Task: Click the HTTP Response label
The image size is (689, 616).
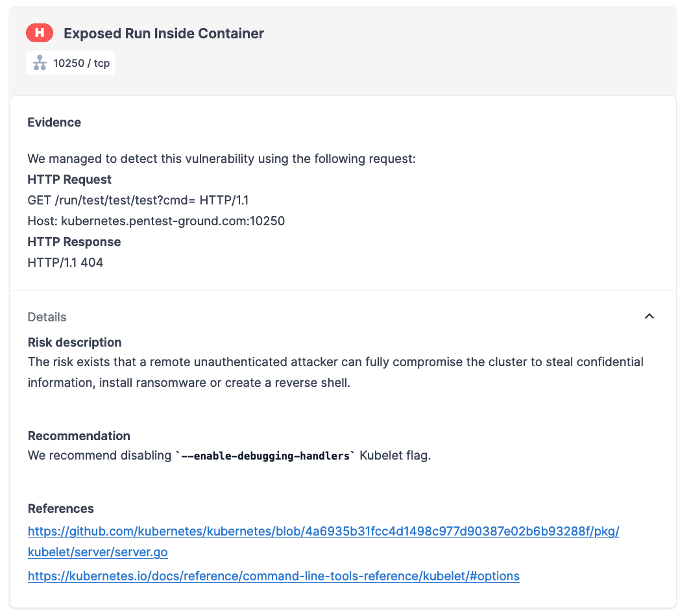Action: [74, 241]
